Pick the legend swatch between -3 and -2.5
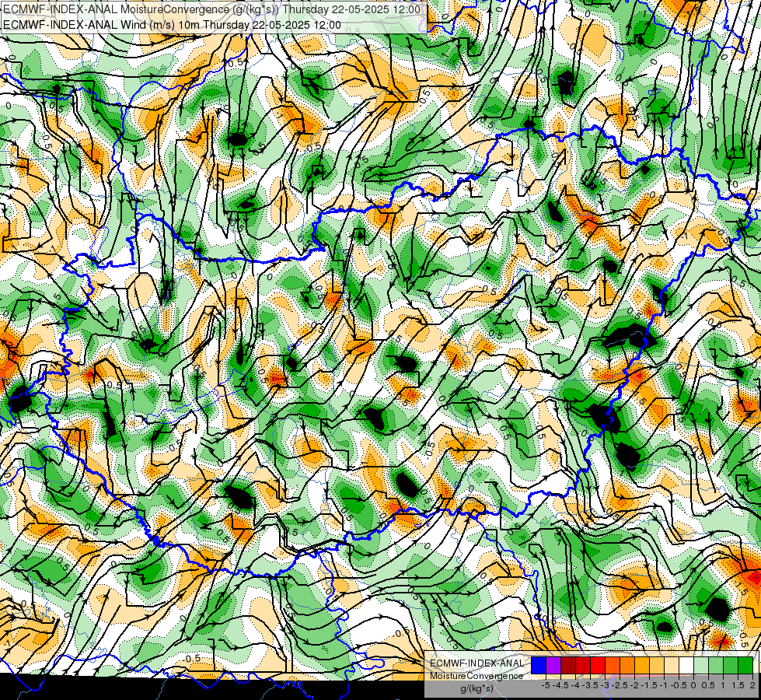Screen dimensions: 761x700 pos(613,665)
